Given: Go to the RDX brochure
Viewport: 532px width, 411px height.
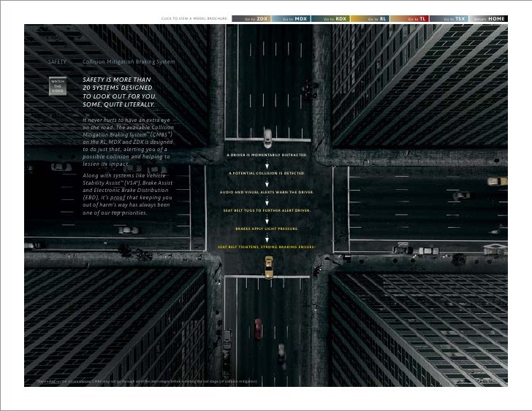Looking at the screenshot, I should [330, 19].
